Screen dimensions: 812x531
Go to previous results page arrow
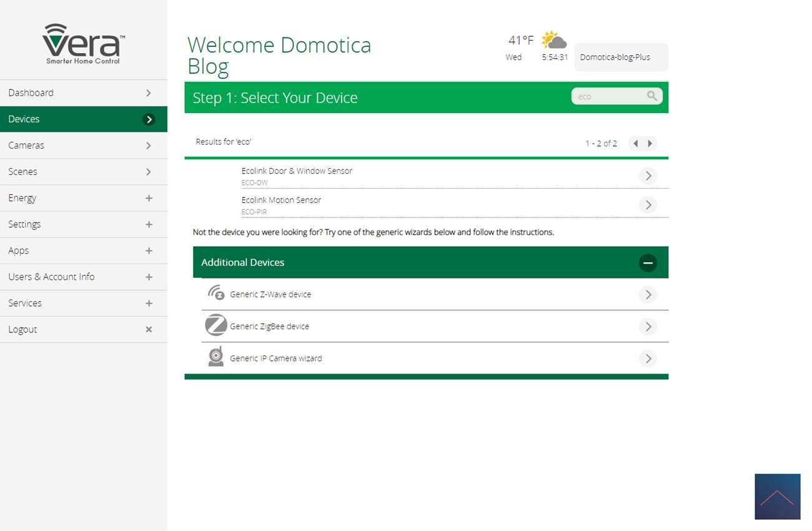(x=635, y=144)
